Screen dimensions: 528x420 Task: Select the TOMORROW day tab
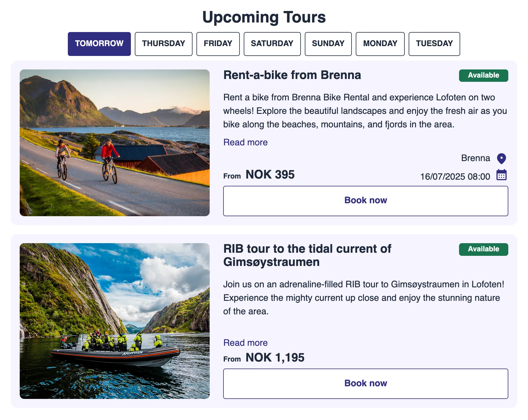99,44
